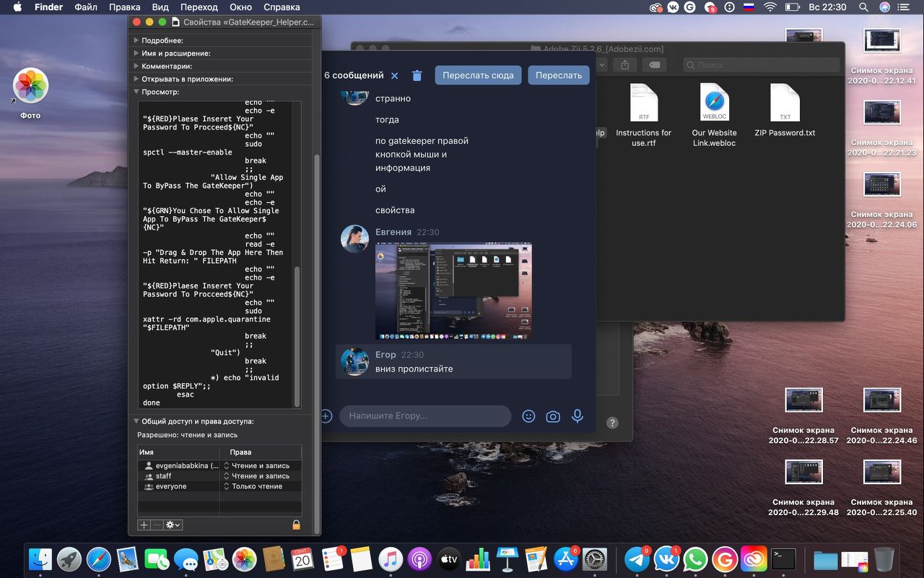
Task: Open the Справка menu
Action: pos(282,7)
